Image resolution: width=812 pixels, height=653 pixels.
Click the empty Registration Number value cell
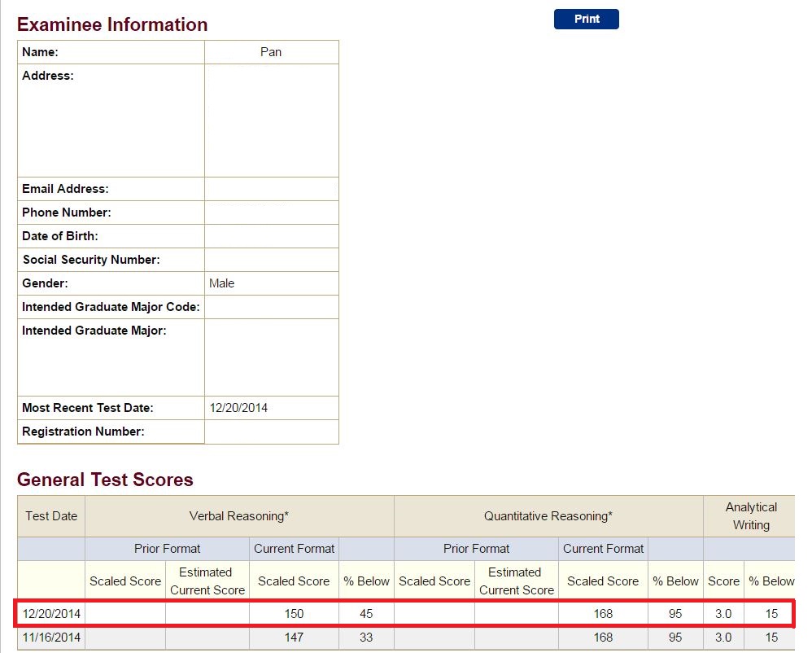point(272,432)
